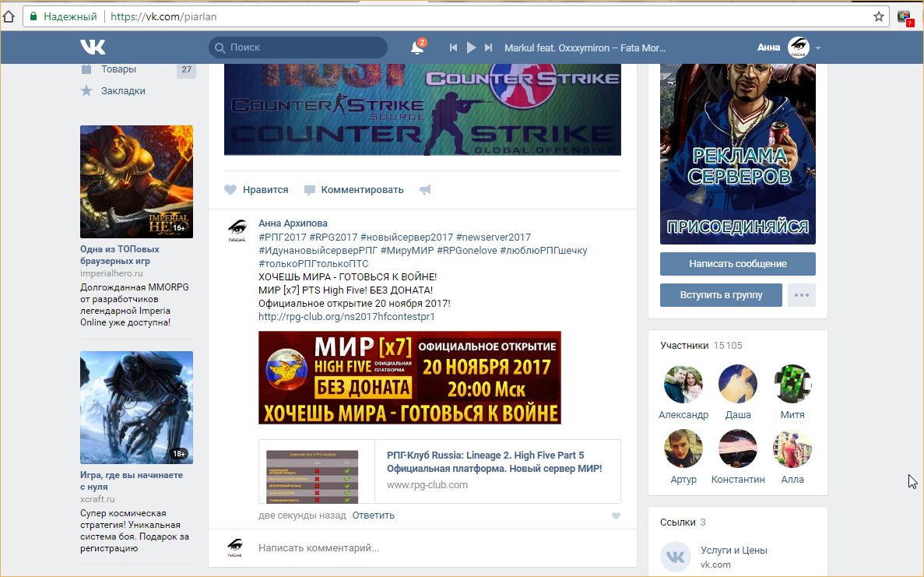Click the Надежный secure site label
This screenshot has width=924, height=577.
70,16
